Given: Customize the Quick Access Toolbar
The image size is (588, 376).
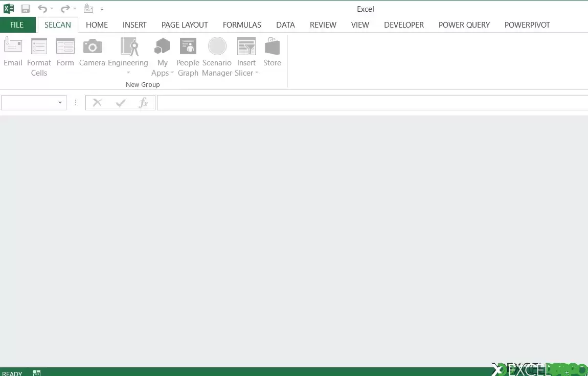Looking at the screenshot, I should click(x=102, y=9).
